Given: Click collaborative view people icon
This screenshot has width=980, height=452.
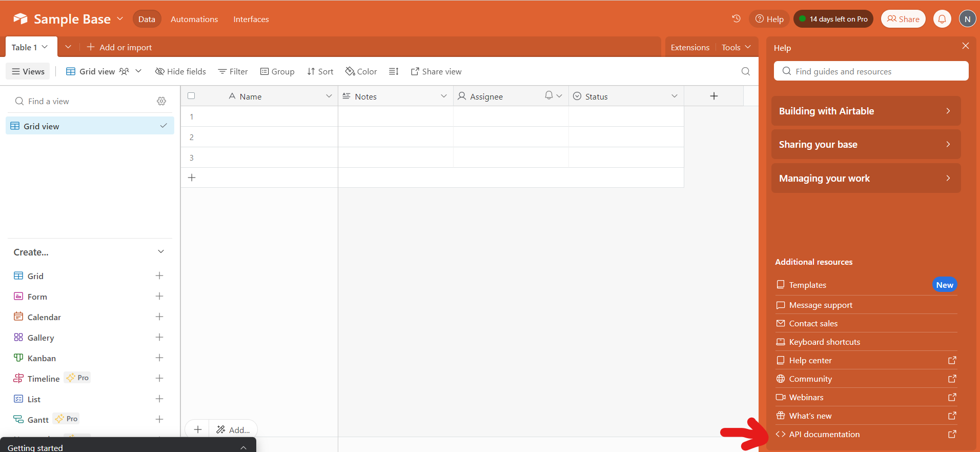Looking at the screenshot, I should pyautogui.click(x=124, y=71).
